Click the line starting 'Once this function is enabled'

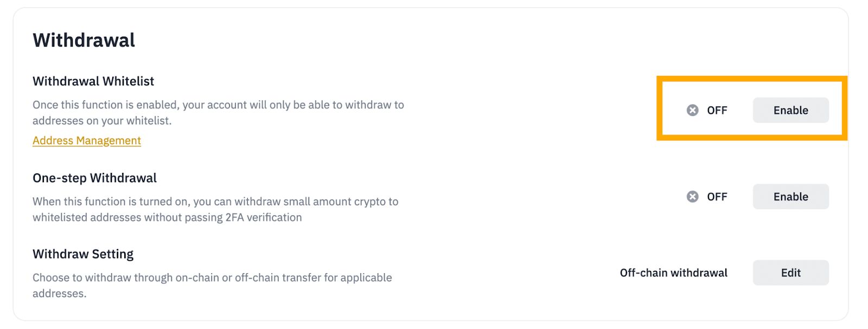point(218,105)
